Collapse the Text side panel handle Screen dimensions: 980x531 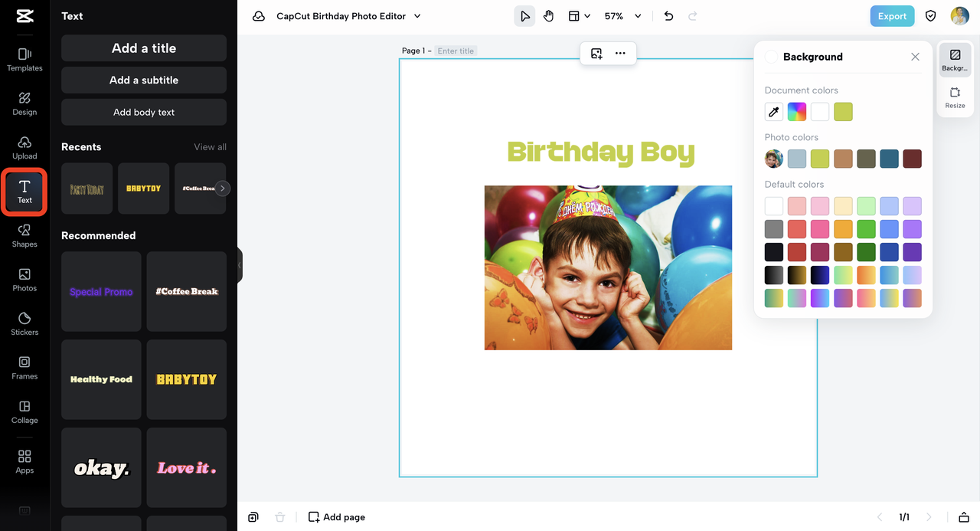[240, 265]
